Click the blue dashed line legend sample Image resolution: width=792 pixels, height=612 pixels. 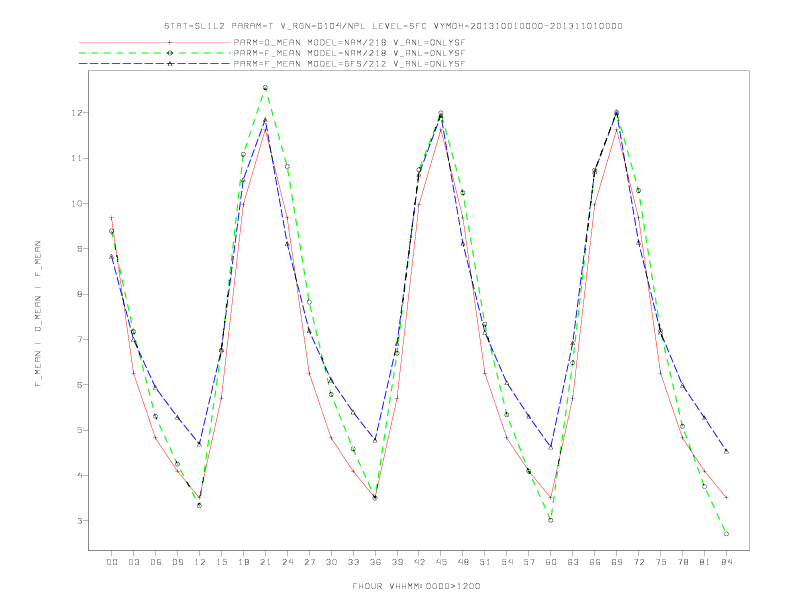(x=155, y=64)
